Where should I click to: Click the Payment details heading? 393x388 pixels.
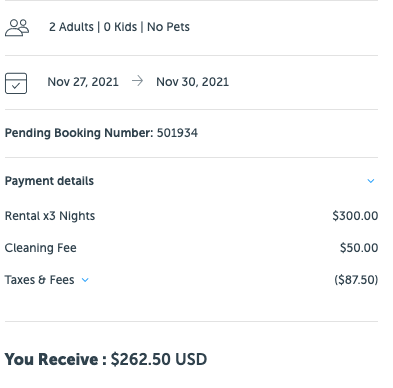point(49,181)
